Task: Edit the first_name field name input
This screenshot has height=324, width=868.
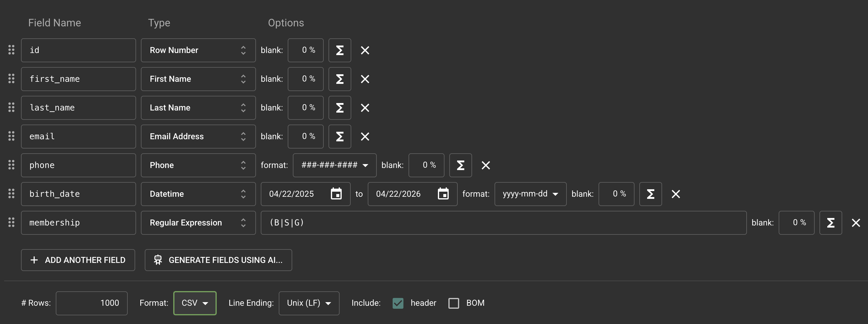Action: [x=78, y=79]
